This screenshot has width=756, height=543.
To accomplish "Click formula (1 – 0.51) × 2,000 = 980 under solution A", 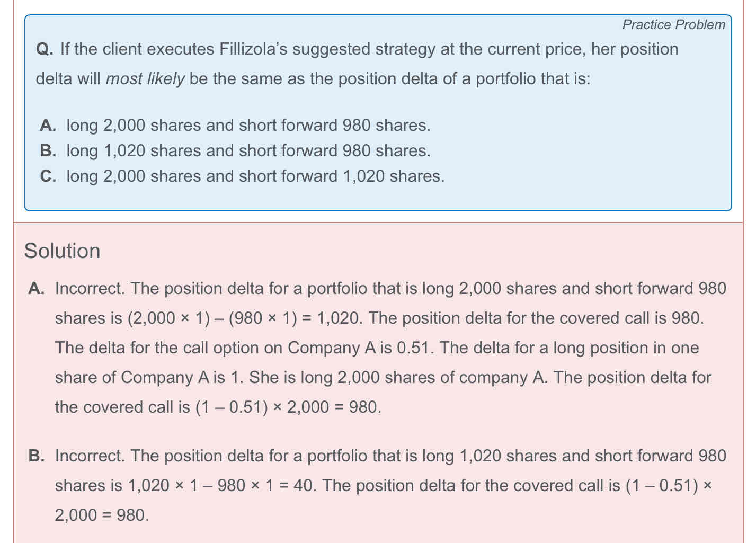I will tap(288, 407).
